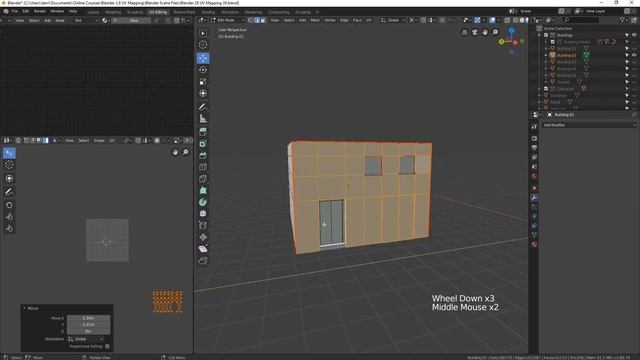
Task: Open outliner filter dropdown
Action: pos(623,20)
